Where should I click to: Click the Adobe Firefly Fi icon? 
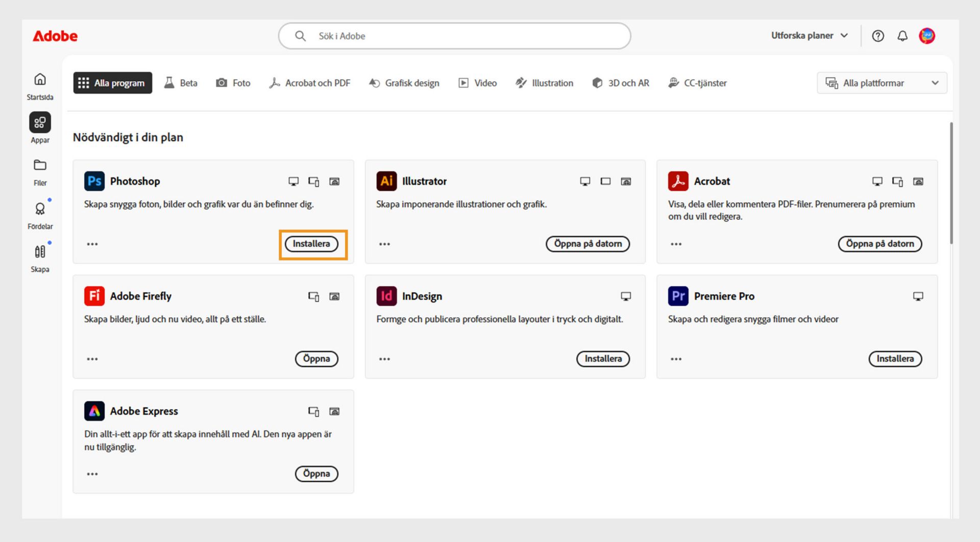pyautogui.click(x=94, y=296)
